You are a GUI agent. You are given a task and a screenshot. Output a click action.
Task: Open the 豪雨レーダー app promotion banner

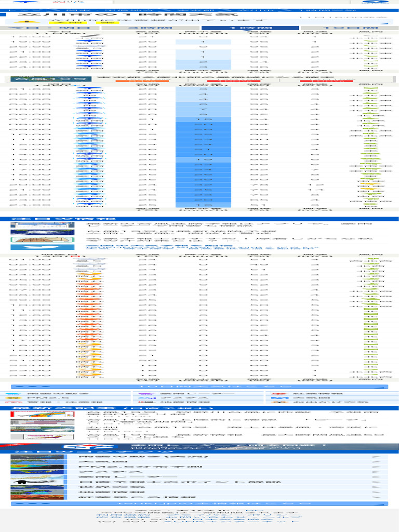pos(199,446)
